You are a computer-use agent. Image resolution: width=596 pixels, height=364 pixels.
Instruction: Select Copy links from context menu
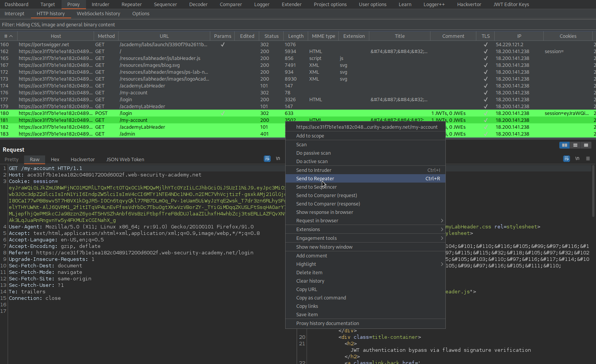(x=365, y=306)
